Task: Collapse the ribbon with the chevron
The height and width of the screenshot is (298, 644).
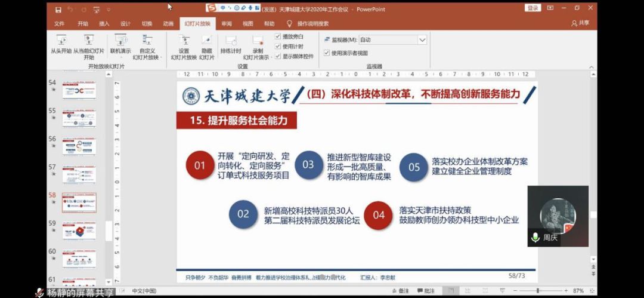Action: (x=592, y=67)
